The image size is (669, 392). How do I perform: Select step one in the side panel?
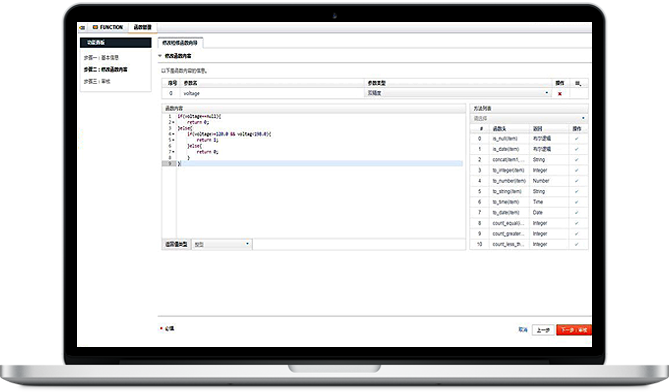(x=101, y=58)
